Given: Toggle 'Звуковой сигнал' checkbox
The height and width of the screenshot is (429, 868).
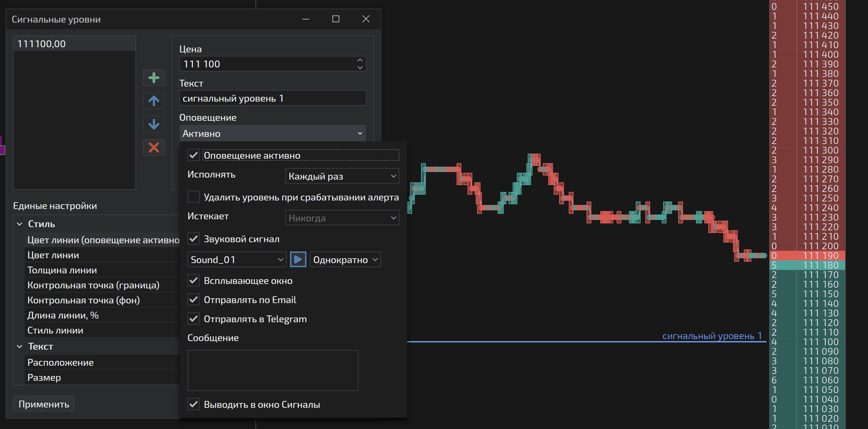Looking at the screenshot, I should coord(194,239).
